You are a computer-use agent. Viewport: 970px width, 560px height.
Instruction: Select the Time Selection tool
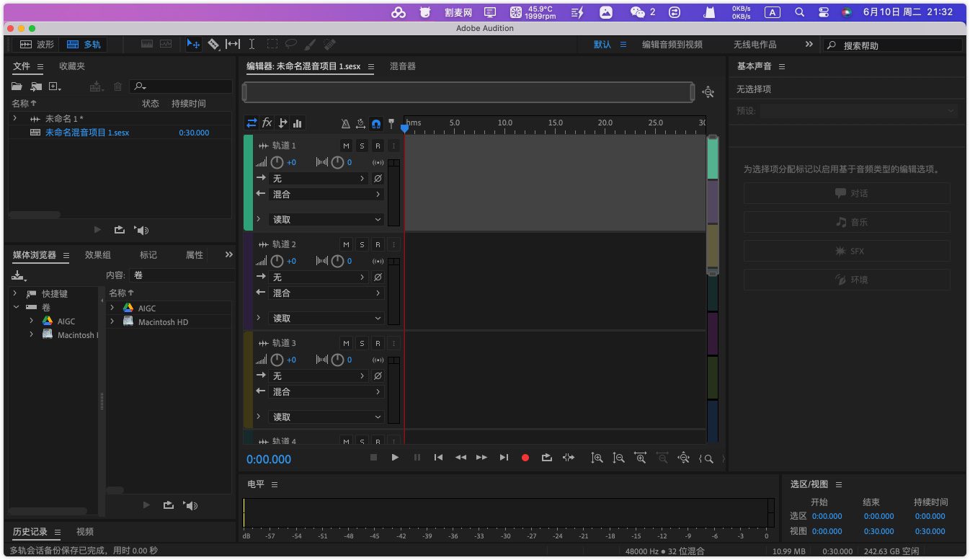[x=252, y=44]
